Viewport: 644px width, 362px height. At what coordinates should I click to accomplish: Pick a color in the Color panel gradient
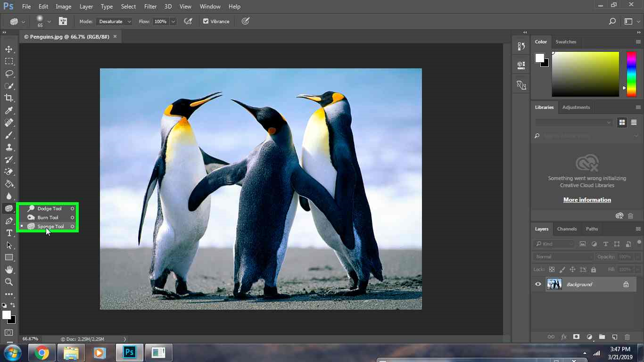click(585, 73)
